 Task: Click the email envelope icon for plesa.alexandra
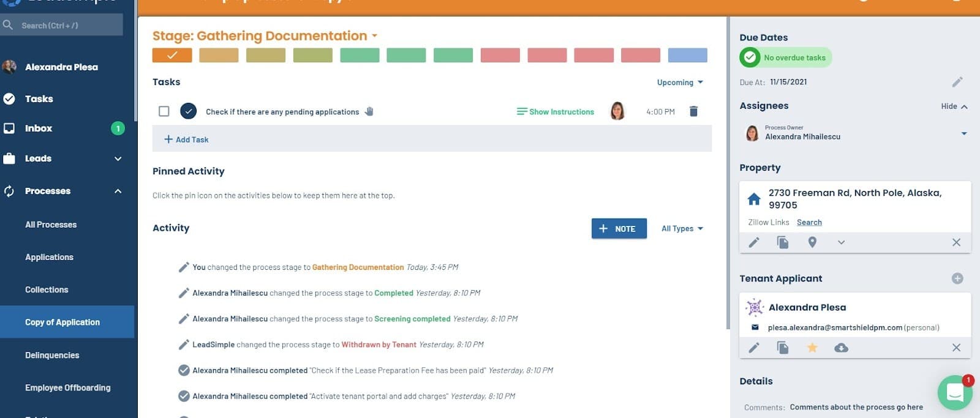[x=755, y=327]
